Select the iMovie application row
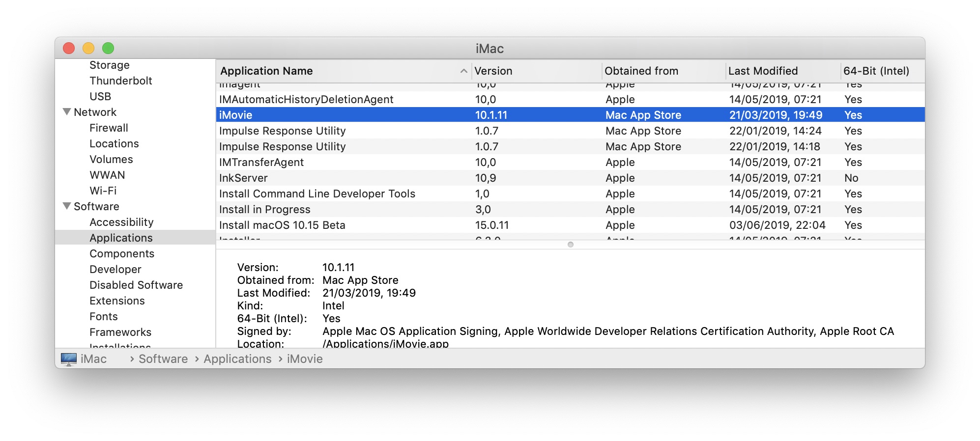 click(570, 115)
